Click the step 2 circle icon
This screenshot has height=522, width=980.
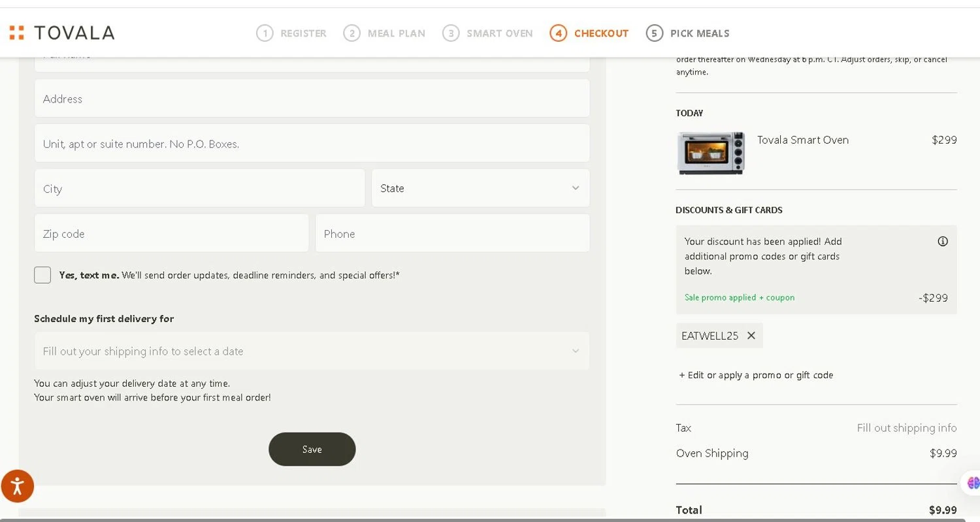(351, 33)
